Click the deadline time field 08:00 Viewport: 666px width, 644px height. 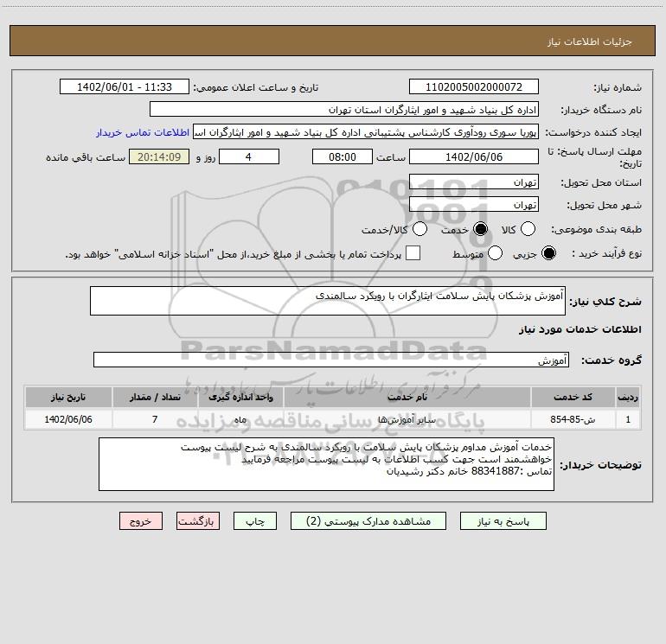coord(343,156)
